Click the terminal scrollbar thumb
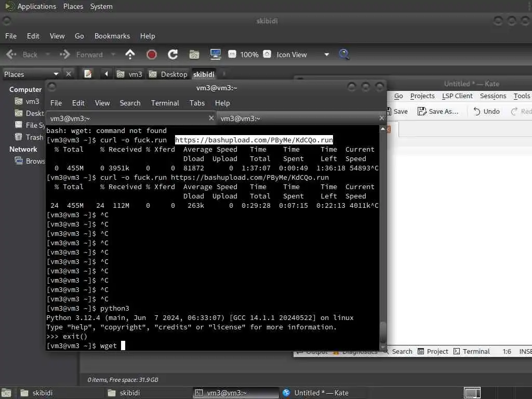 [x=383, y=332]
